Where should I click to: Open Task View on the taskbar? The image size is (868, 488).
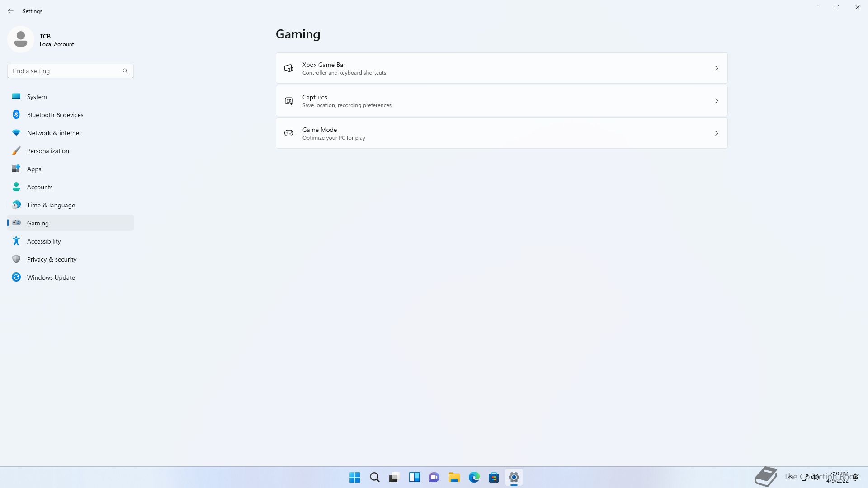click(395, 477)
